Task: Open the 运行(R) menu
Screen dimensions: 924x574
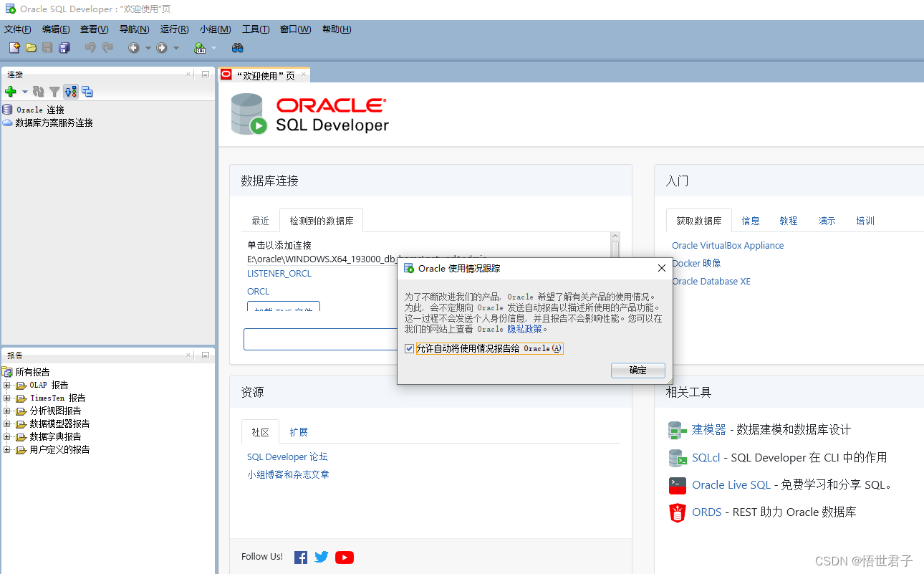Action: [174, 29]
